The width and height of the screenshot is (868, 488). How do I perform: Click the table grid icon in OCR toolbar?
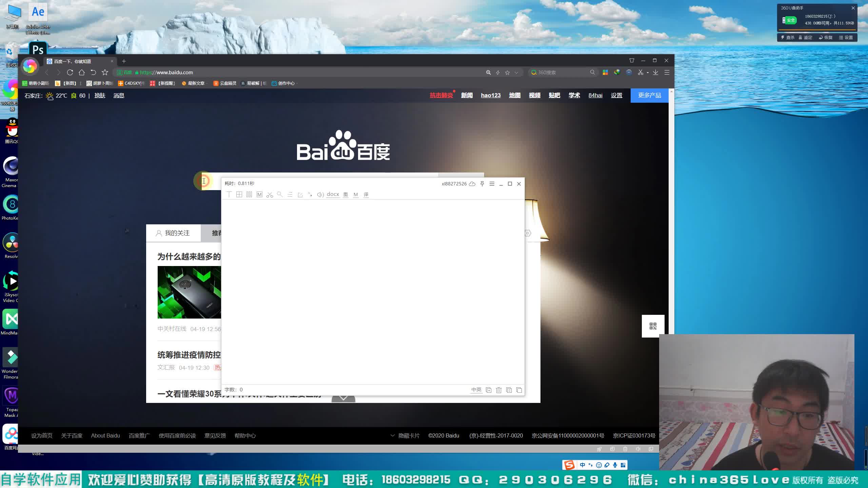239,195
